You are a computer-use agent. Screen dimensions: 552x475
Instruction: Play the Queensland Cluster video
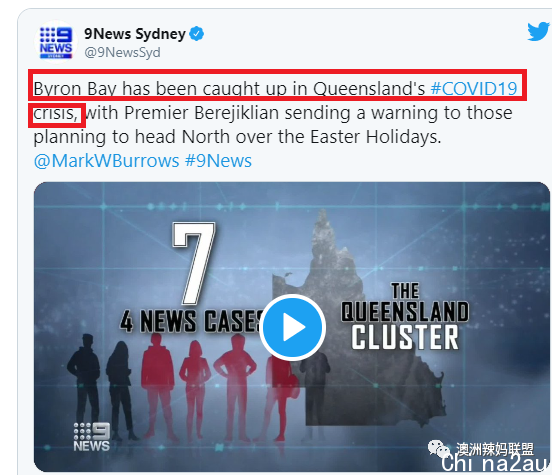pos(293,327)
